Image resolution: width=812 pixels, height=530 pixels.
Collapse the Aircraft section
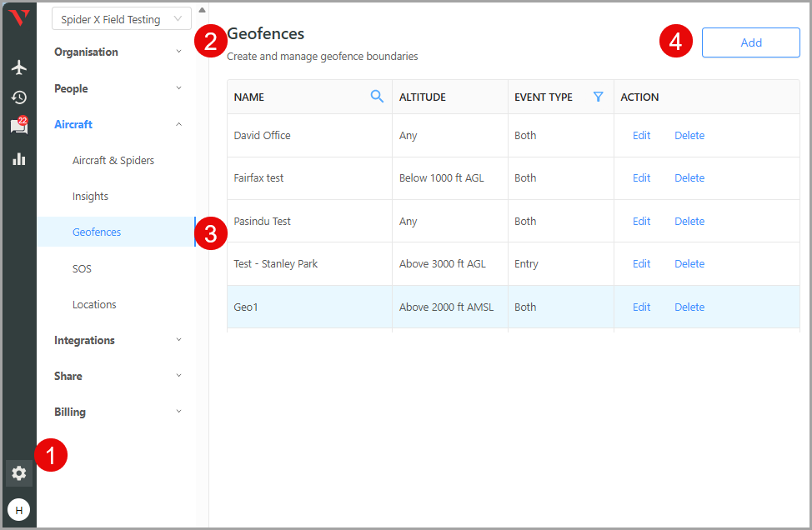click(118, 124)
